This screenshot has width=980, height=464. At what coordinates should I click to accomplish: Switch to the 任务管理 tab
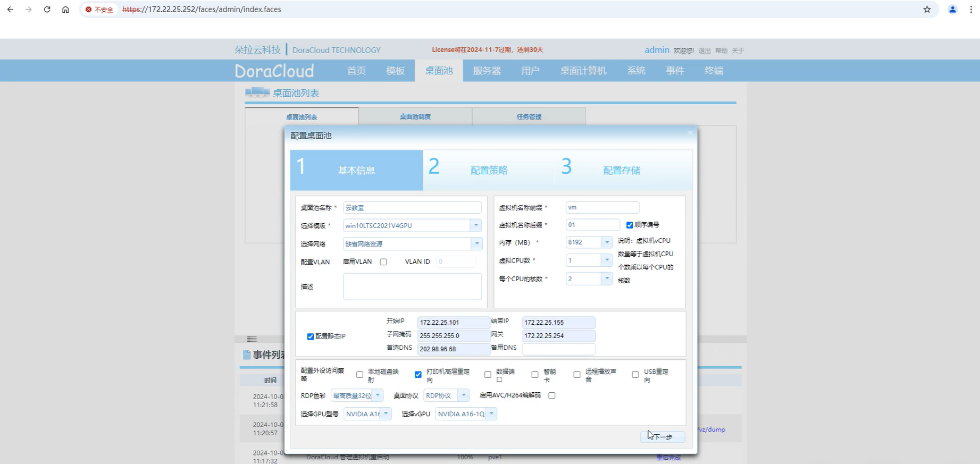529,116
